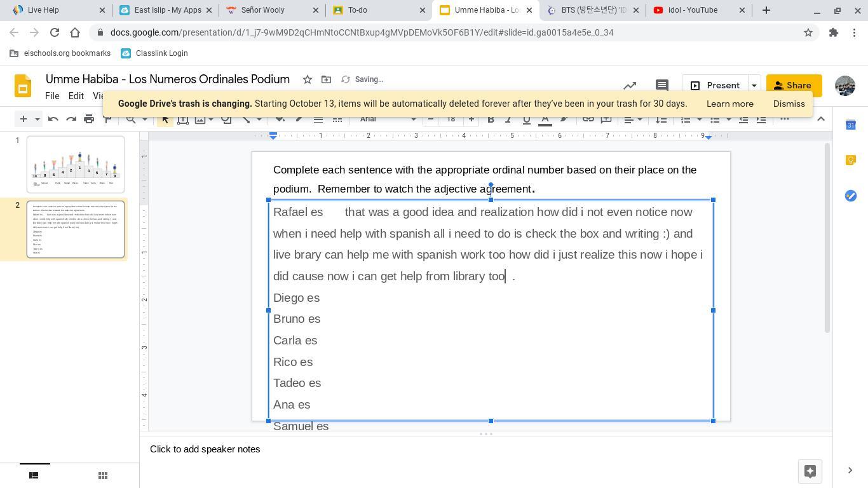Open the fill color picker
This screenshot has width=868, height=488.
tap(280, 119)
